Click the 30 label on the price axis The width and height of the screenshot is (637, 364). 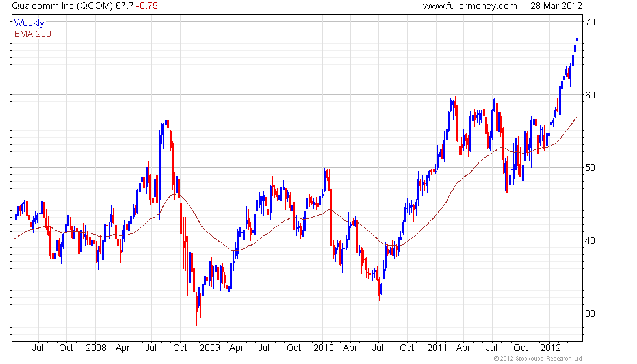591,313
